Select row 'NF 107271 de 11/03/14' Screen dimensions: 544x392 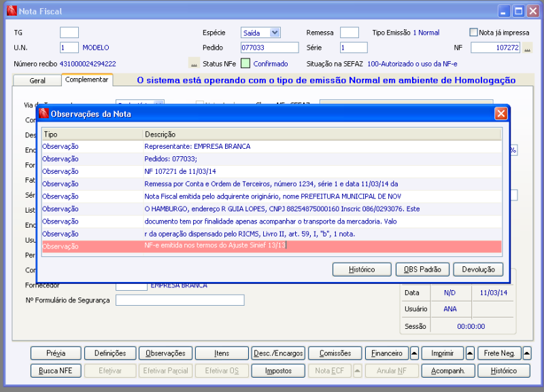tap(271, 171)
